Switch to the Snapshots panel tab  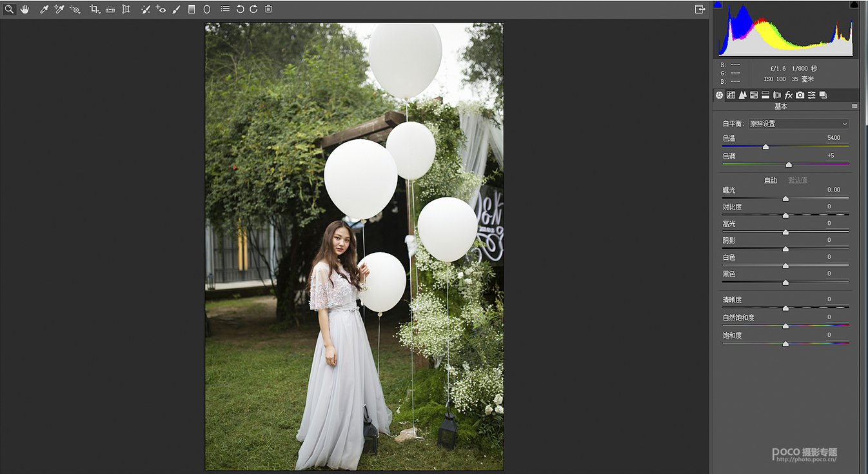point(823,95)
